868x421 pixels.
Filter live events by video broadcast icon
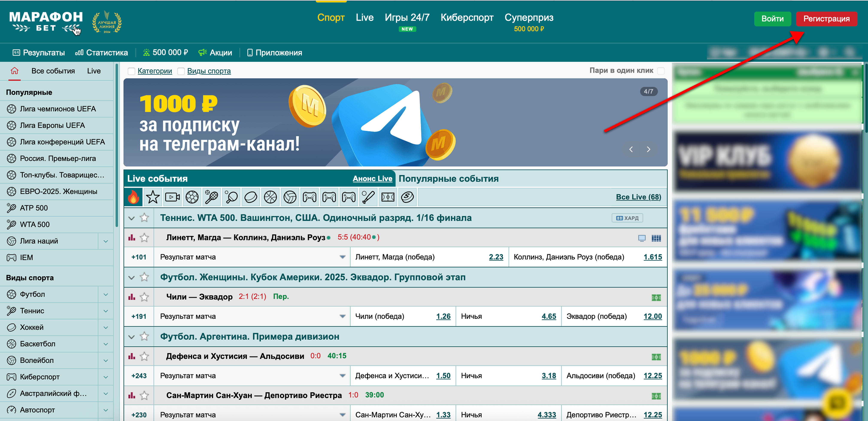click(x=172, y=197)
